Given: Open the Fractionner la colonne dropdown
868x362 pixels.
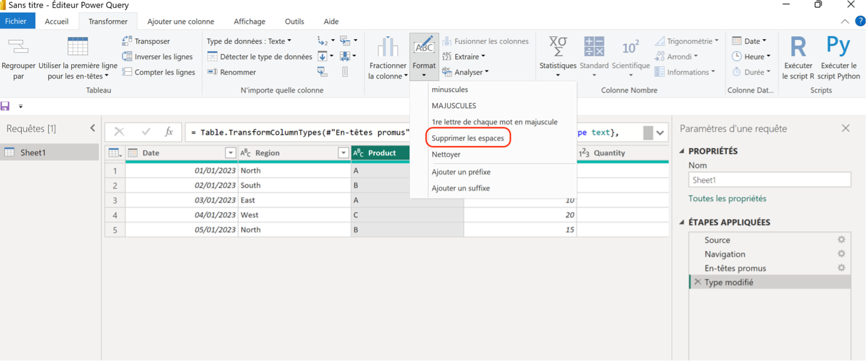Looking at the screenshot, I should click(x=388, y=71).
